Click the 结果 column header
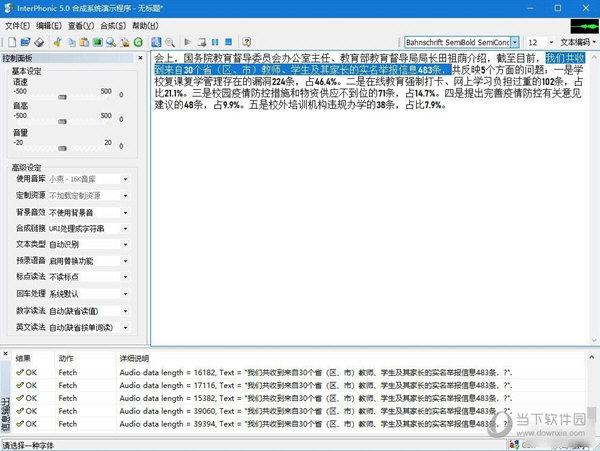Viewport: 600px width, 451px height. pos(23,358)
